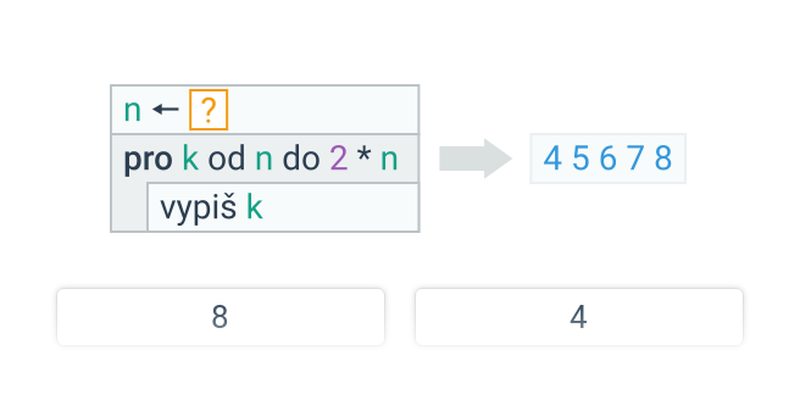Click the word od in the loop header
The image size is (800, 400).
click(x=227, y=159)
